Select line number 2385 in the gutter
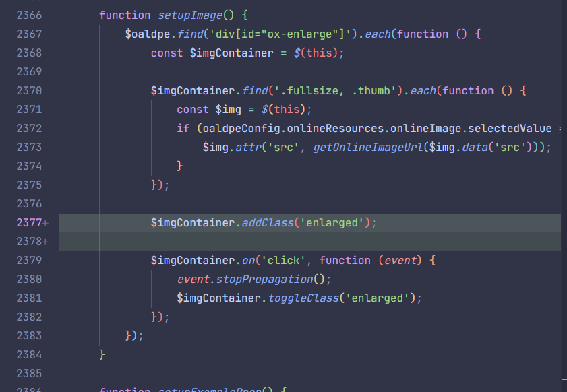The width and height of the screenshot is (567, 392). (29, 373)
